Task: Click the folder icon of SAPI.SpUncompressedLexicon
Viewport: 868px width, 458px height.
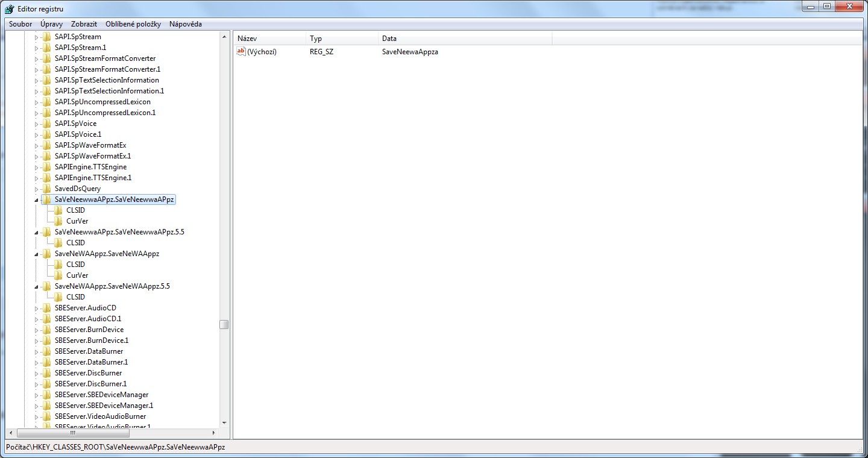Action: pyautogui.click(x=46, y=102)
